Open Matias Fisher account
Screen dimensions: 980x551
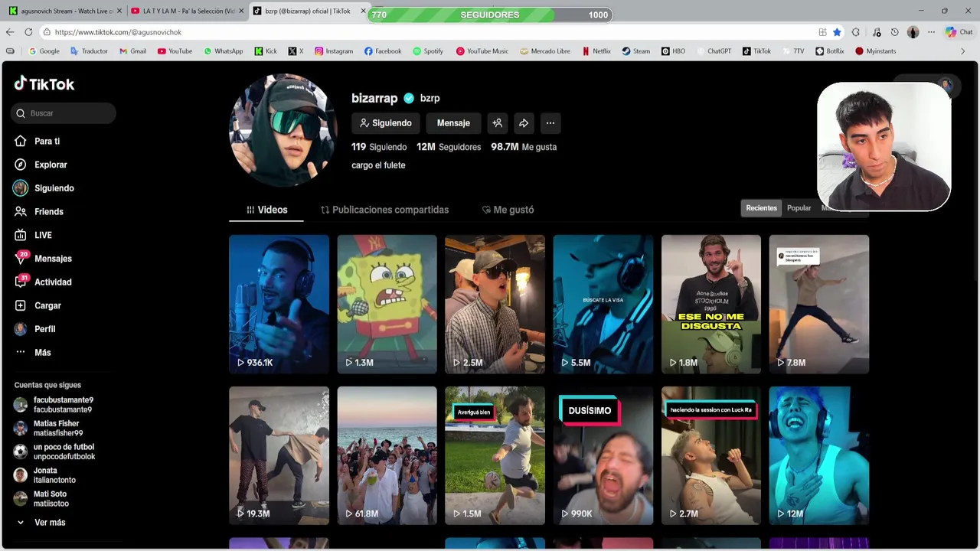point(48,428)
